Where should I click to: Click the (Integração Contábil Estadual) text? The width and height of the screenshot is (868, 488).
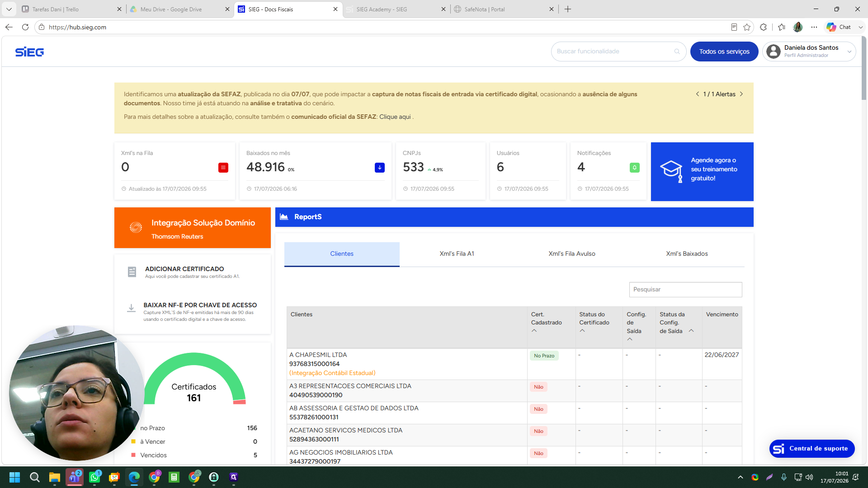pyautogui.click(x=332, y=373)
